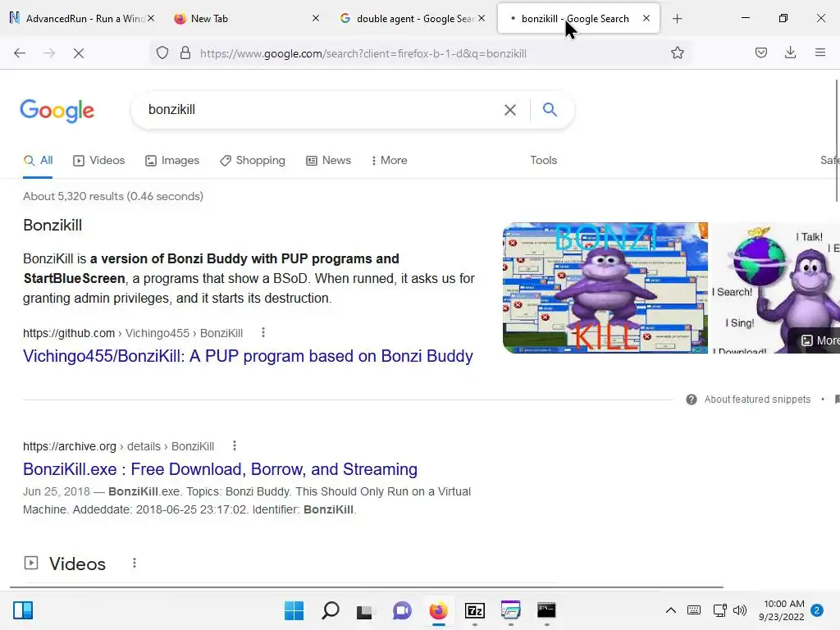Select the Images search filter
This screenshot has height=630, width=840.
pos(172,160)
